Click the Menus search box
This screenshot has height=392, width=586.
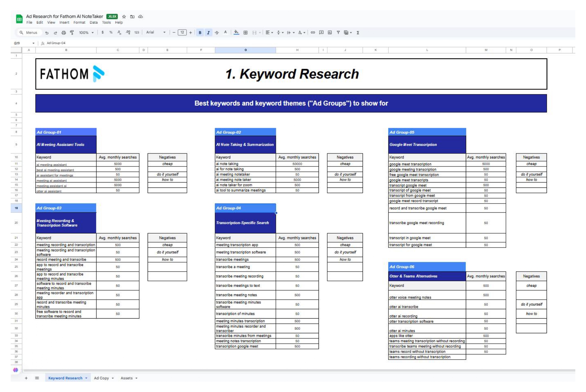[28, 33]
